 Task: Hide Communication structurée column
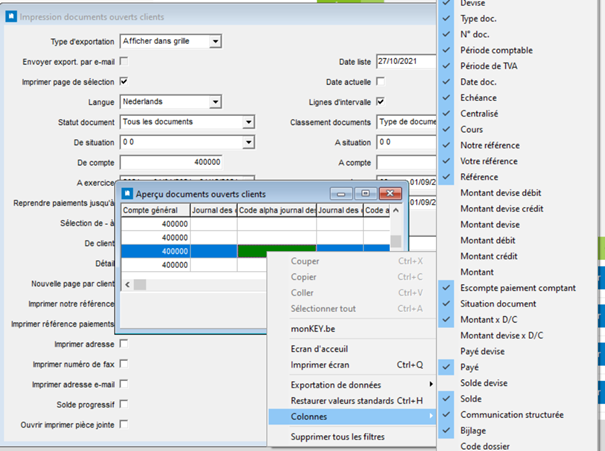[x=517, y=415]
